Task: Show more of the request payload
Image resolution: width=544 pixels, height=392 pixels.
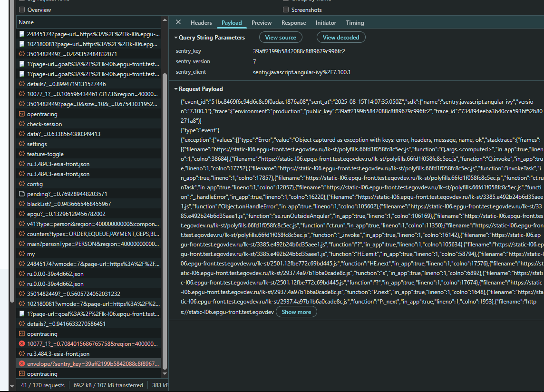Action: click(x=296, y=312)
